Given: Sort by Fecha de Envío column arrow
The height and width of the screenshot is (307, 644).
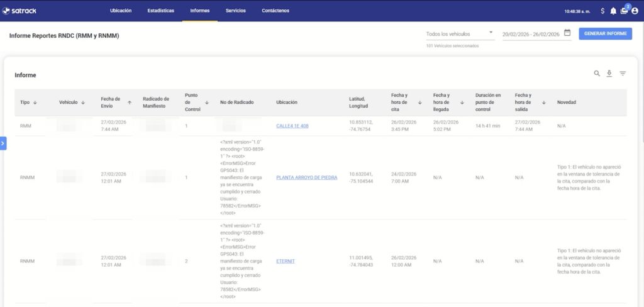Looking at the screenshot, I should (130, 103).
